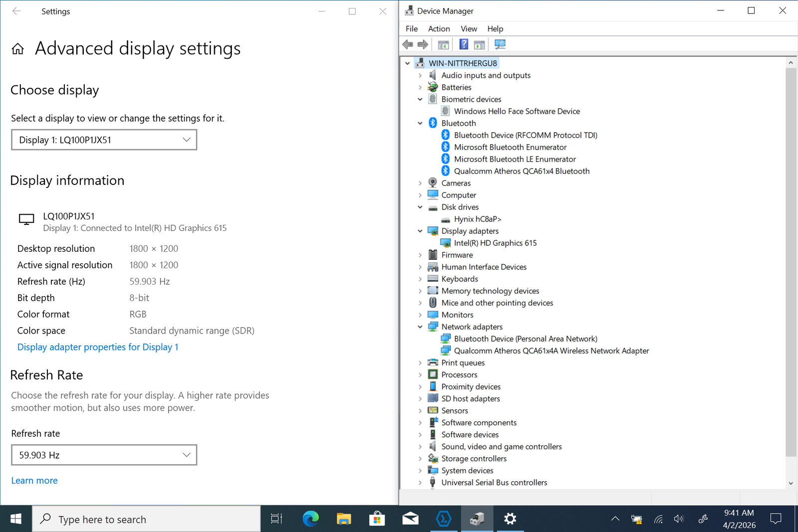Collapse the WIN-NITTRHERGU8 root node
The height and width of the screenshot is (532, 798).
(x=407, y=63)
